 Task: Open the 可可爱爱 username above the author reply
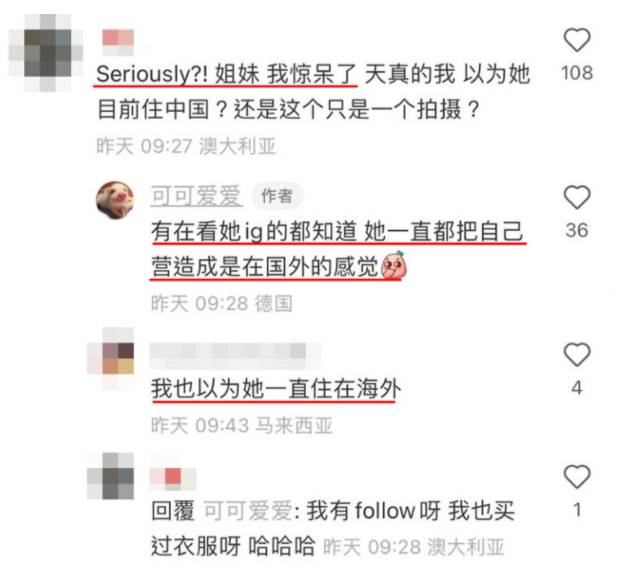coord(196,196)
